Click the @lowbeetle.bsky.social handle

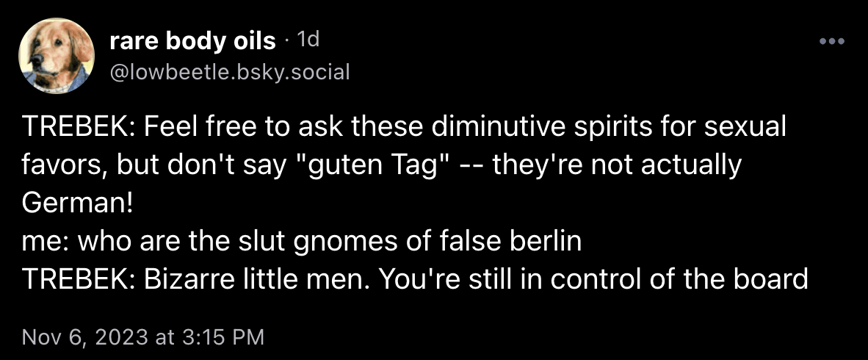[x=230, y=72]
